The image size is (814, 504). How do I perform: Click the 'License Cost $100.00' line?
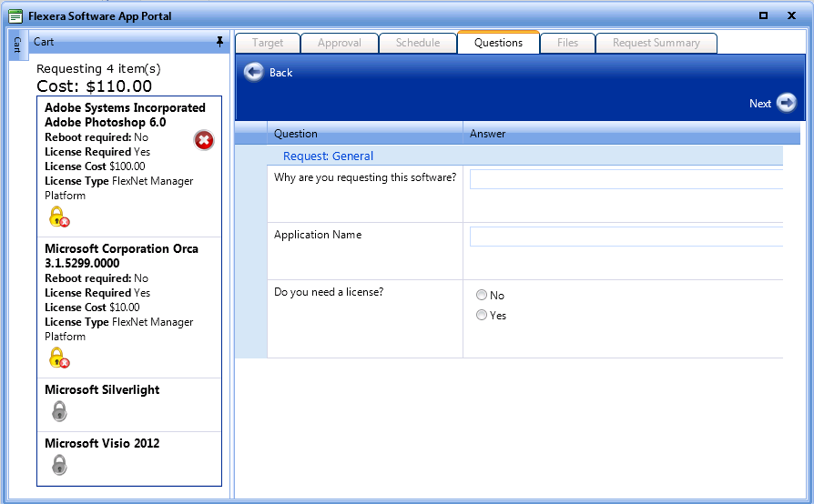point(95,166)
